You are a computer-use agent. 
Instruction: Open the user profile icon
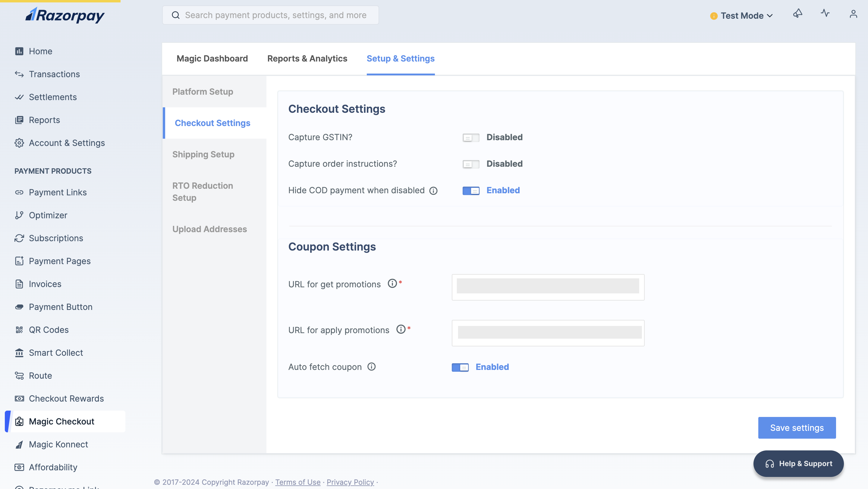coord(853,14)
